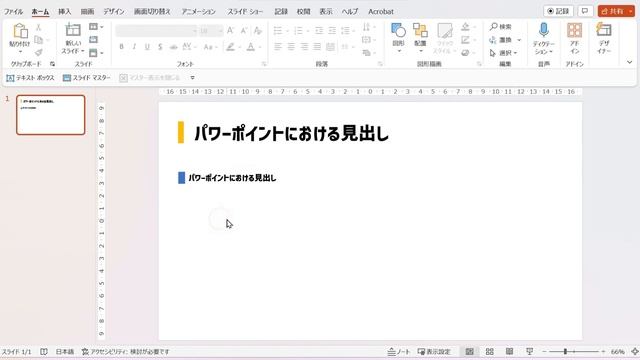Click Decrease Font Size icon
This screenshot has height=360, width=640.
(x=244, y=31)
